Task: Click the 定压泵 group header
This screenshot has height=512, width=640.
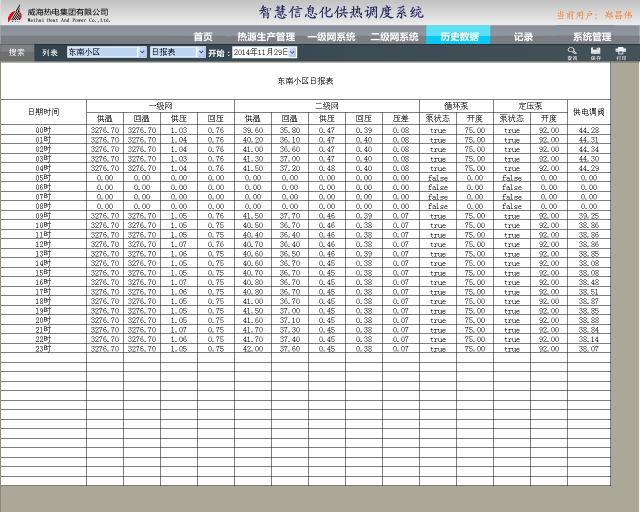Action: click(530, 106)
